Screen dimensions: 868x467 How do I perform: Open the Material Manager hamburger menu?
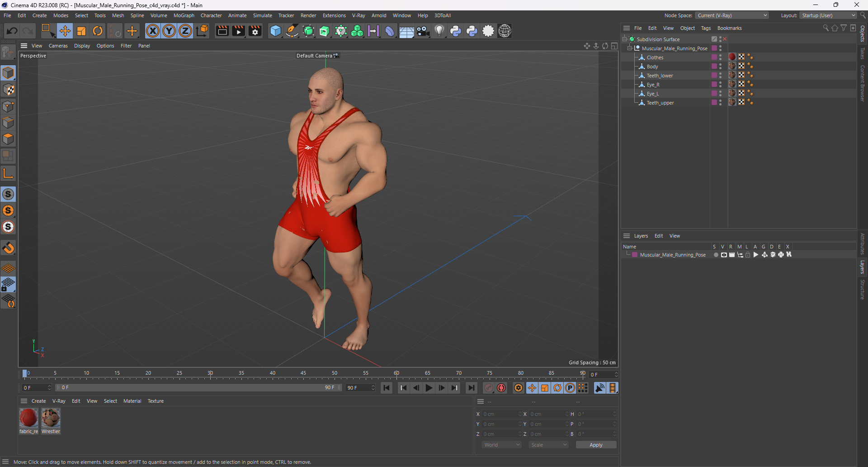click(24, 401)
